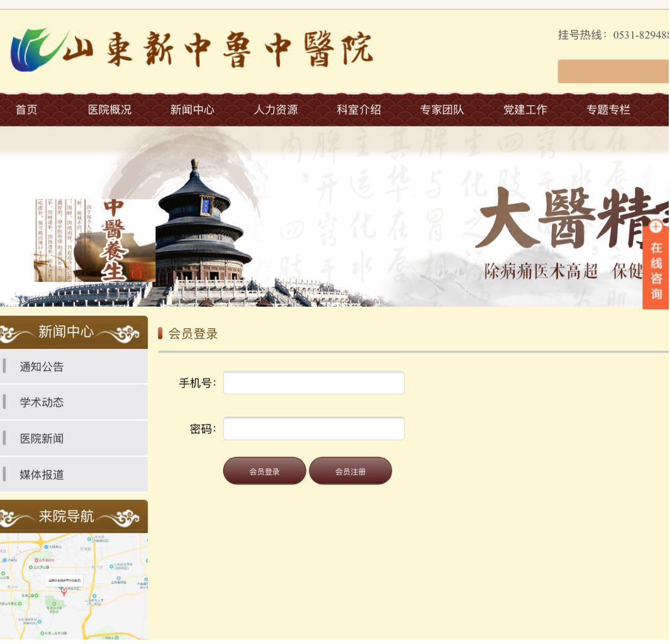Select the 党建工作 navigation item
The image size is (670, 644).
(x=525, y=109)
